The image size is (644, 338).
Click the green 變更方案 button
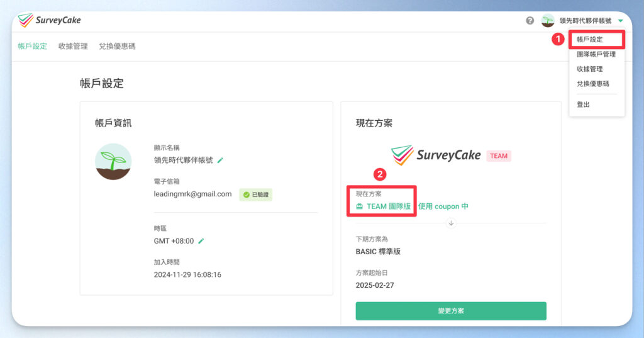click(x=451, y=311)
